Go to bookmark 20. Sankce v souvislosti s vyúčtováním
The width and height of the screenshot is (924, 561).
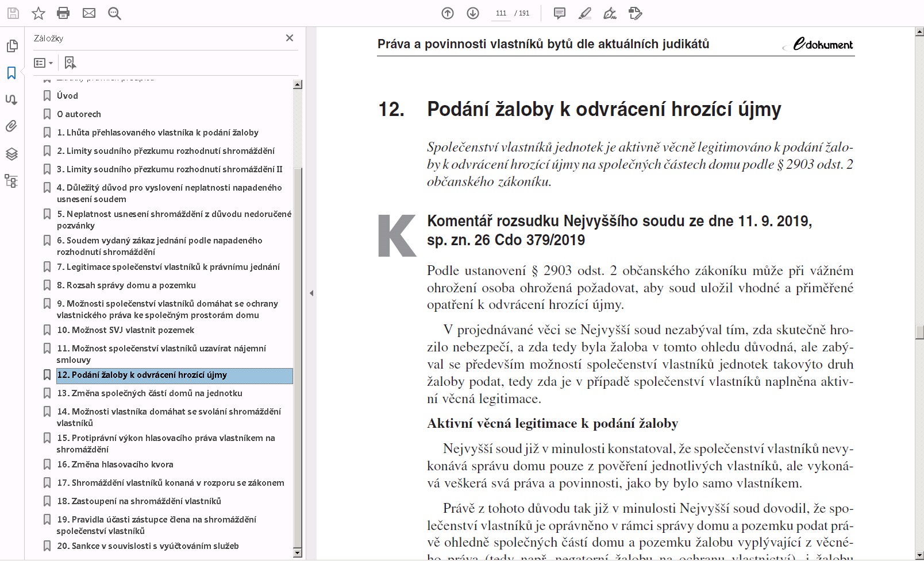(148, 546)
